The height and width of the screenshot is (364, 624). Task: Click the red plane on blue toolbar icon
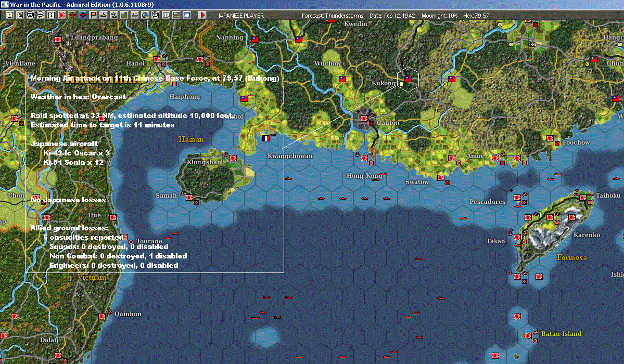point(82,15)
